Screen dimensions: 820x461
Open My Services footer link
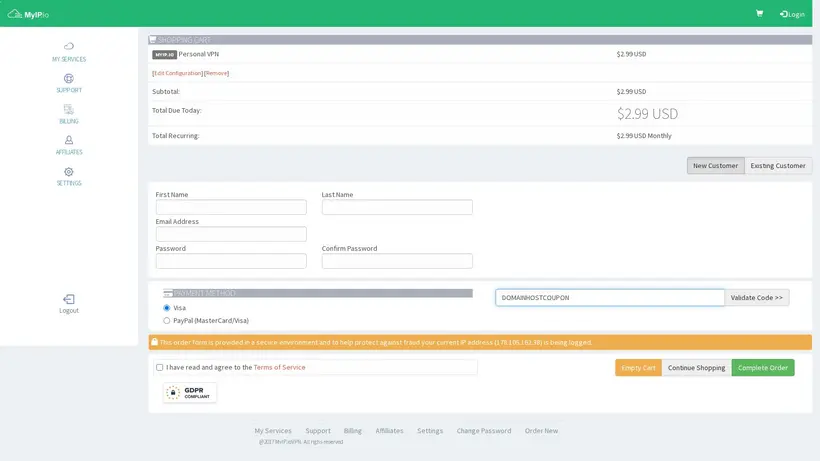[x=273, y=431]
